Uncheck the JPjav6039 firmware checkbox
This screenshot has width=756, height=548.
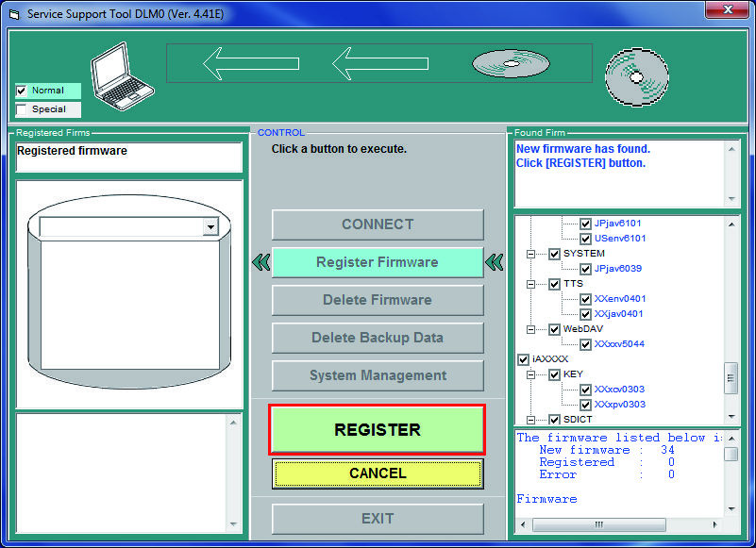pyautogui.click(x=585, y=269)
